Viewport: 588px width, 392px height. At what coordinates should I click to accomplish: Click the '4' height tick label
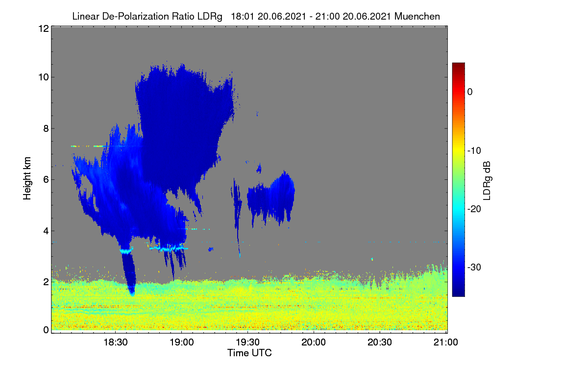pos(46,231)
